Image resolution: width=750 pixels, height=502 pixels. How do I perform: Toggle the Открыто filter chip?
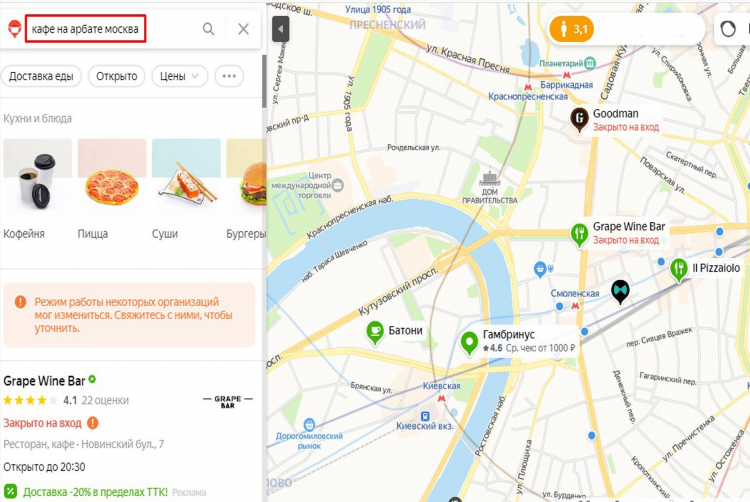tap(117, 76)
